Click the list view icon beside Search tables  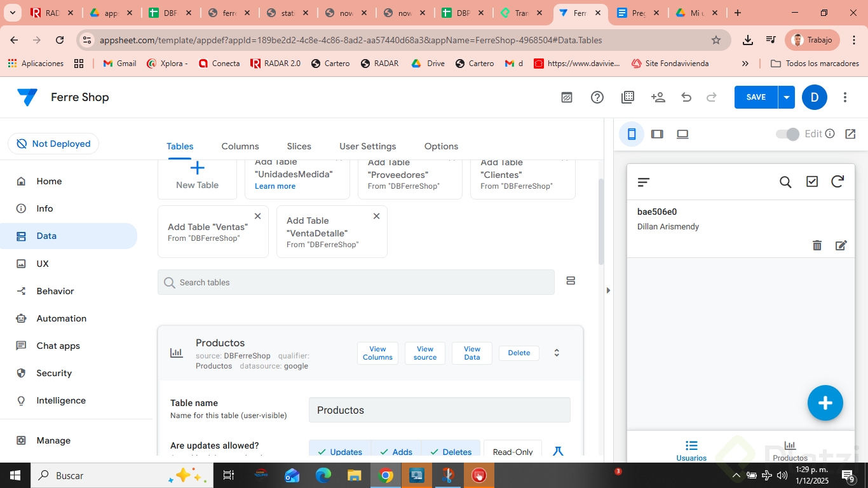pos(571,281)
